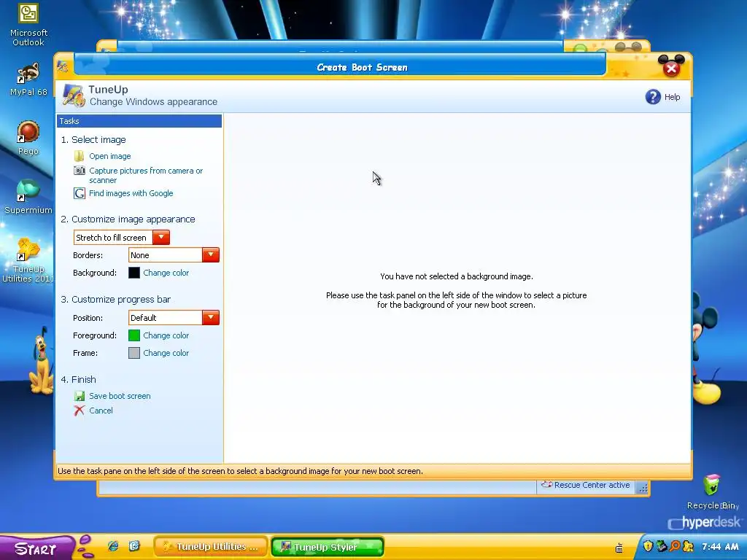Click Change color link for Foreground
747x560 pixels.
[x=166, y=335]
